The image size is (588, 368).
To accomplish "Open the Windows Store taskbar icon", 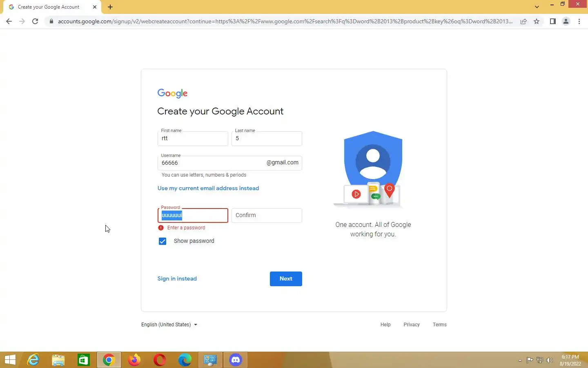I will coord(84,360).
